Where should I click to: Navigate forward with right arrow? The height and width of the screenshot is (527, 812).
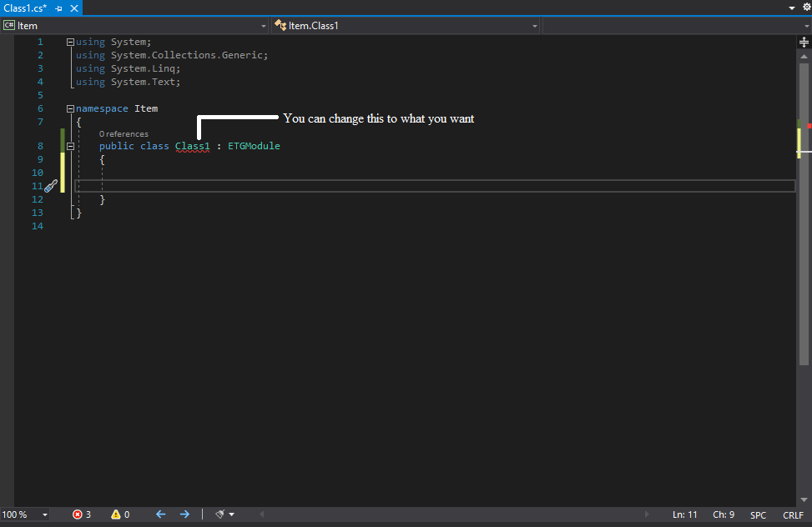tap(184, 514)
